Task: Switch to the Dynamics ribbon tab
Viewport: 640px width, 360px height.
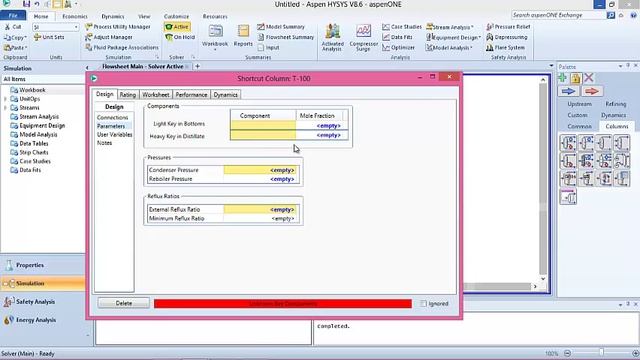Action: click(x=113, y=16)
